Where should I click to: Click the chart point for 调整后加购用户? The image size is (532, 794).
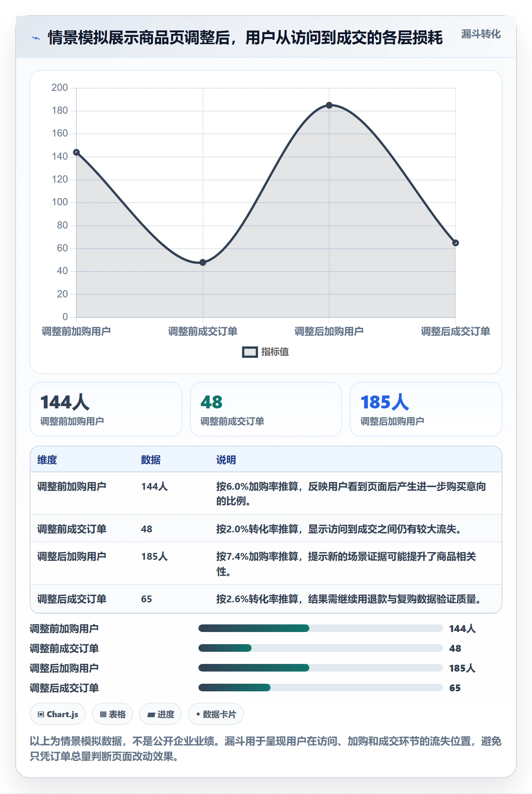point(329,105)
